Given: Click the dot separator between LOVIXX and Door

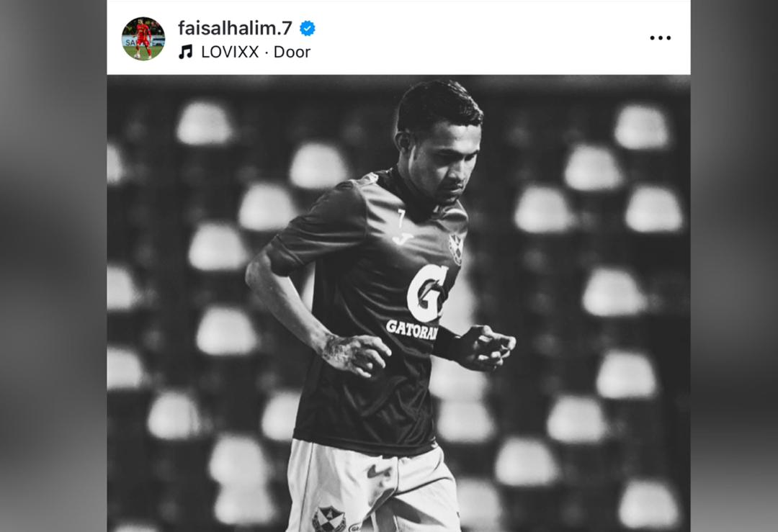Looking at the screenshot, I should tap(267, 53).
